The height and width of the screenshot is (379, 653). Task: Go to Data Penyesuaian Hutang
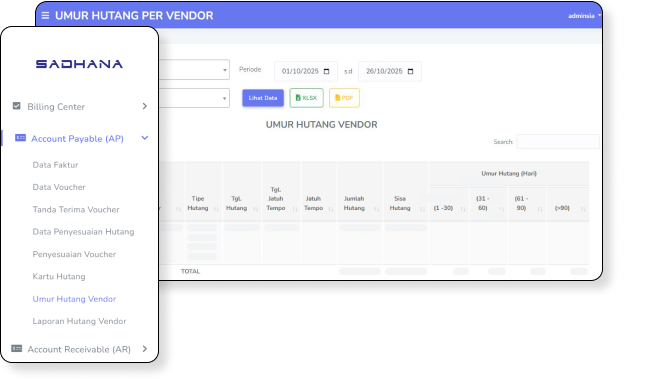point(83,232)
